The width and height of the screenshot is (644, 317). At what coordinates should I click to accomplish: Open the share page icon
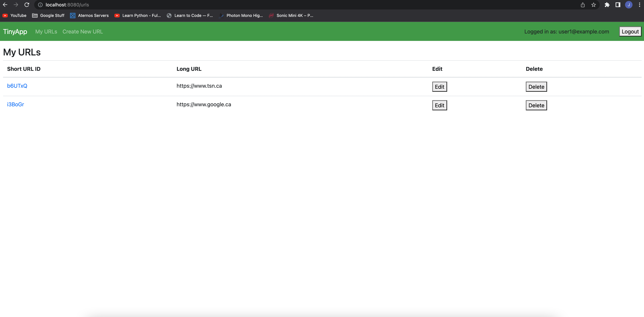[582, 5]
